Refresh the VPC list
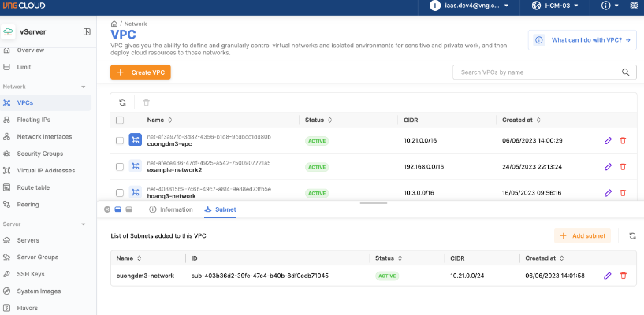644x315 pixels. (x=122, y=102)
